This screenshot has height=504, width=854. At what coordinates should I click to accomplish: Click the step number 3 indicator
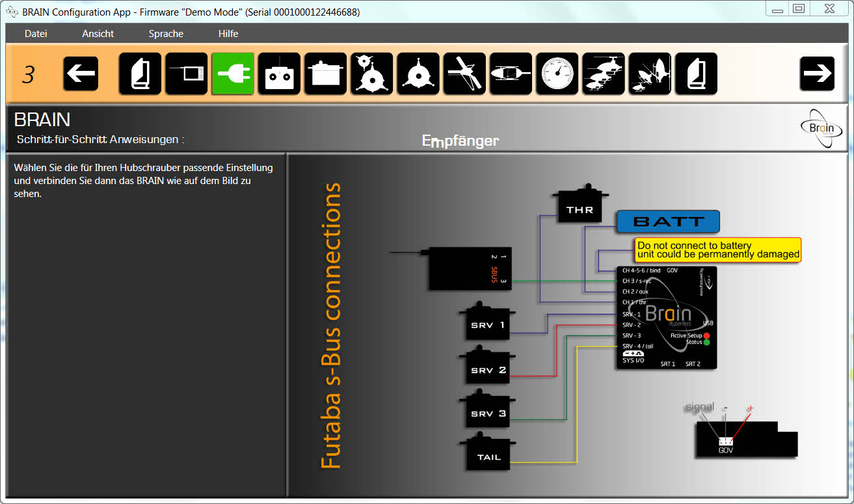coord(29,75)
